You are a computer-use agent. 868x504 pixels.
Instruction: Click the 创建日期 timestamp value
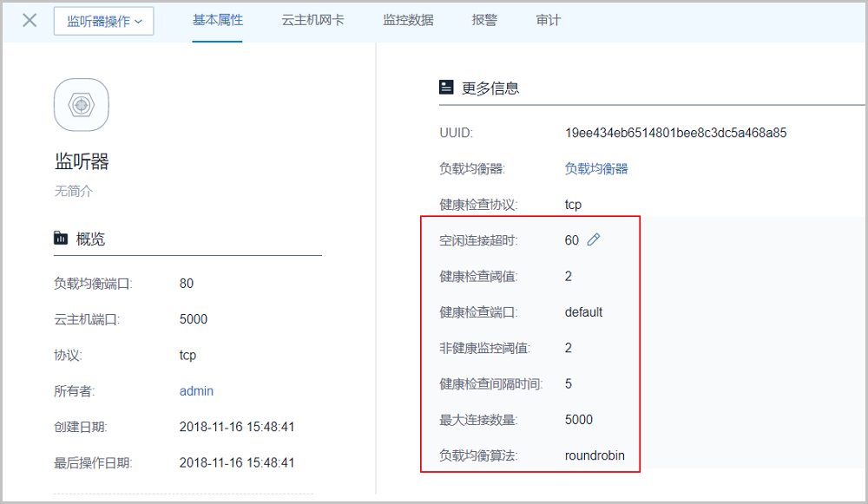point(237,427)
